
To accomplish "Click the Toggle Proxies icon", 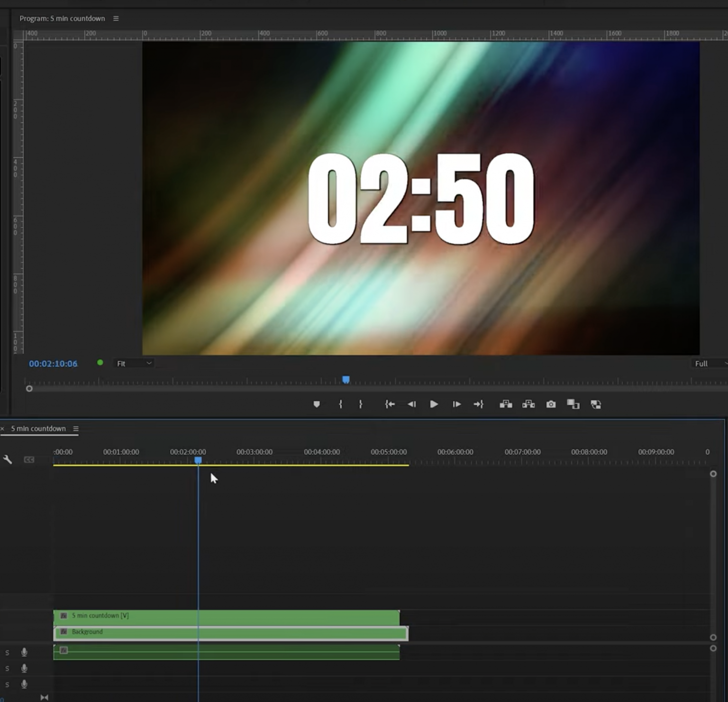I will click(596, 404).
